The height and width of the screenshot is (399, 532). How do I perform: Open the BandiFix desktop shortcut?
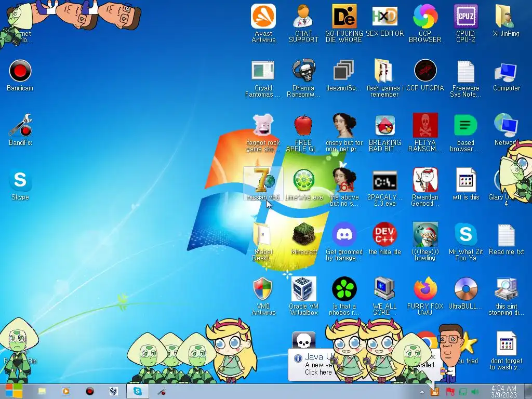[x=20, y=130]
